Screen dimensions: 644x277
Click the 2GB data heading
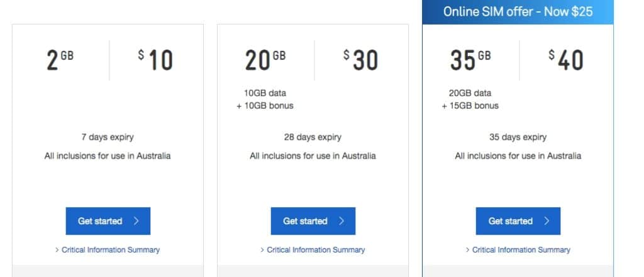pos(60,60)
